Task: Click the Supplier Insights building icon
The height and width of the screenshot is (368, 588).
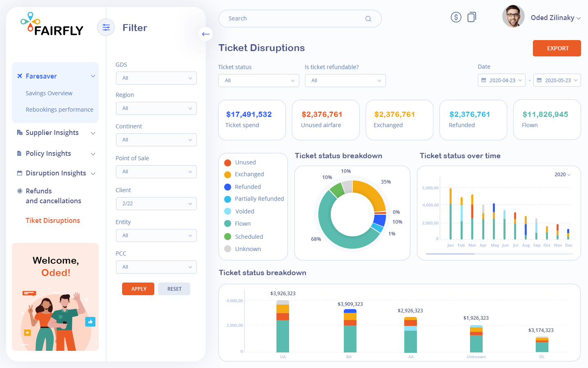Action: 19,132
